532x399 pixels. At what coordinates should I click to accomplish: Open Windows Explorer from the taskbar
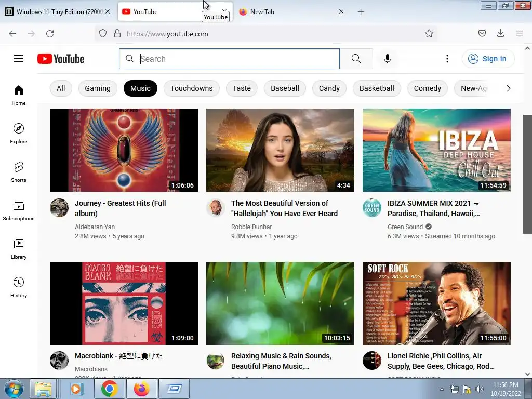43,389
